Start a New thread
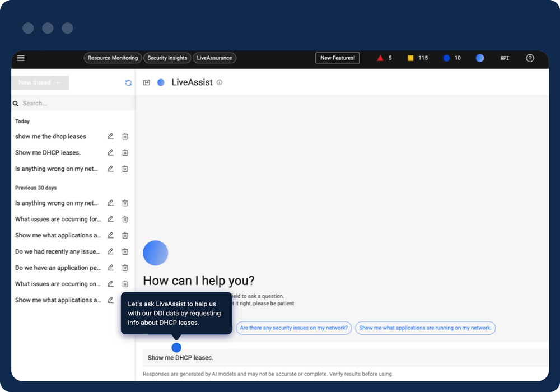560x392 pixels. (40, 83)
